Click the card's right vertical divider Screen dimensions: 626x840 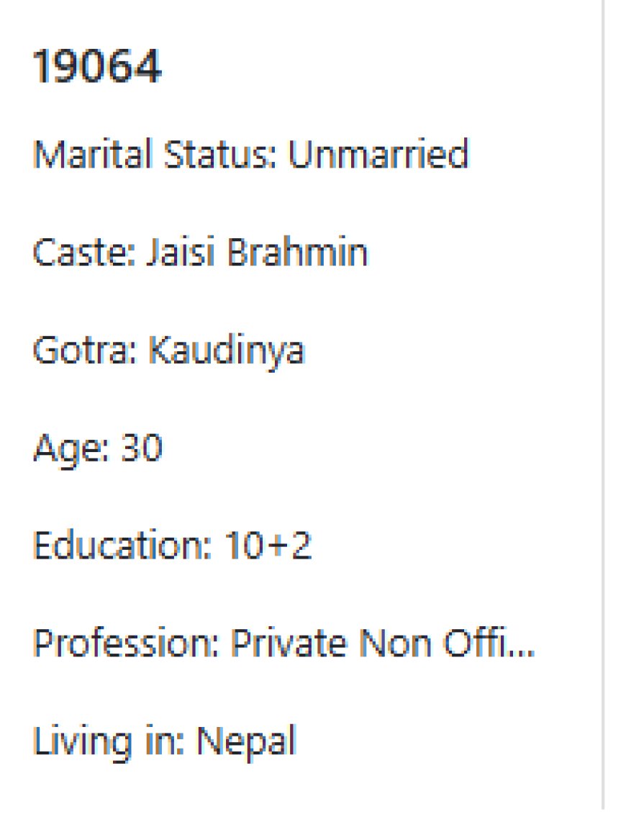(603, 403)
